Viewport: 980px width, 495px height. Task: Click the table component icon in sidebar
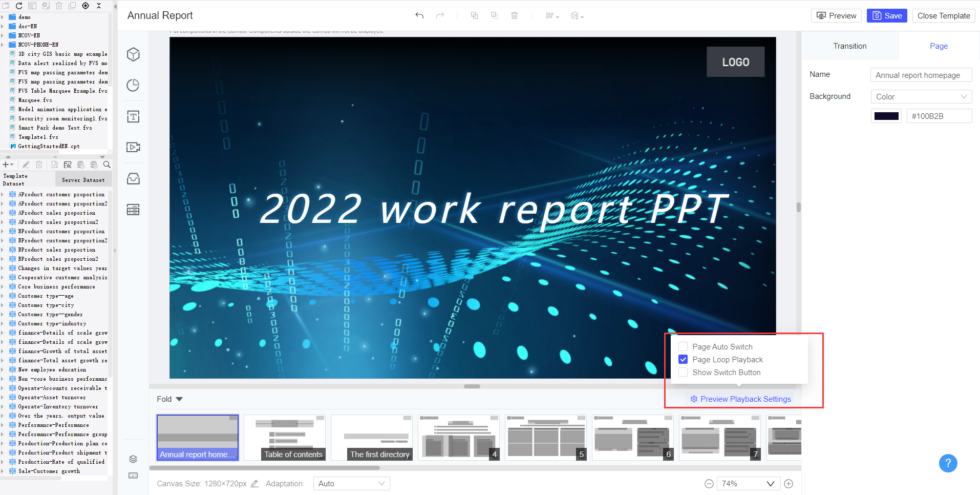click(x=133, y=210)
